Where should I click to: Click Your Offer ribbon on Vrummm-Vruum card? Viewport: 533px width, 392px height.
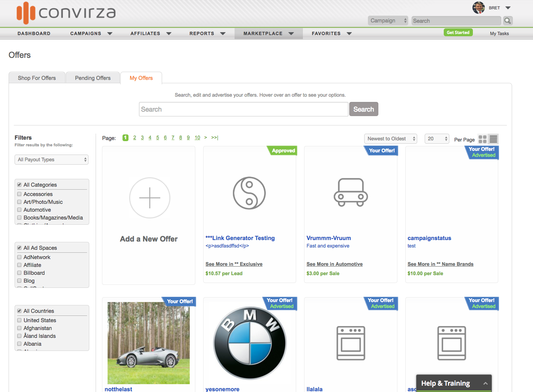[381, 150]
